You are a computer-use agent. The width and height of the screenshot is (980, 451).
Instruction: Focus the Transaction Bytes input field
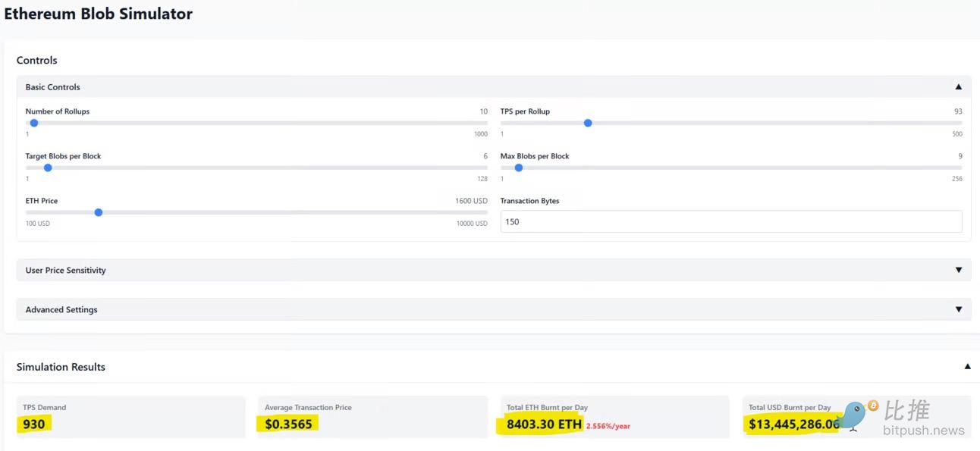point(731,221)
